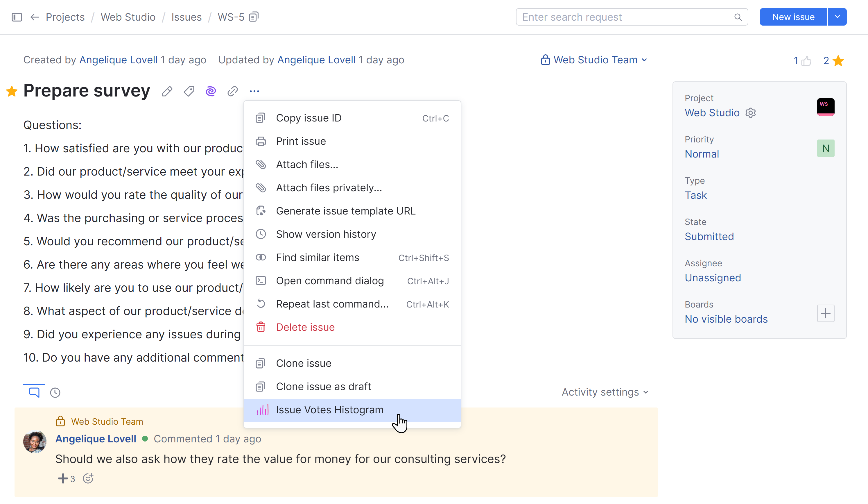Toggle the sidebar panel icon top-left

coord(17,17)
